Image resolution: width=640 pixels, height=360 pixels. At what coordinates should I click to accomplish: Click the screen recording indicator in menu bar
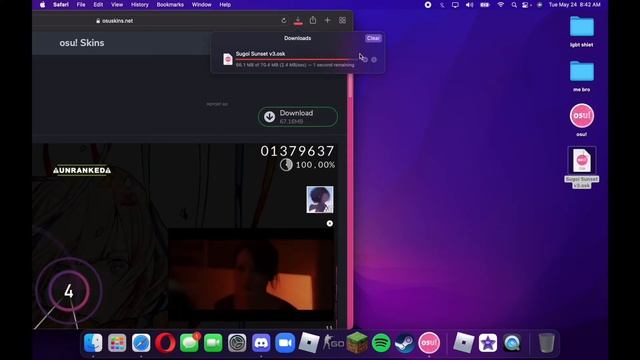pyautogui.click(x=428, y=5)
